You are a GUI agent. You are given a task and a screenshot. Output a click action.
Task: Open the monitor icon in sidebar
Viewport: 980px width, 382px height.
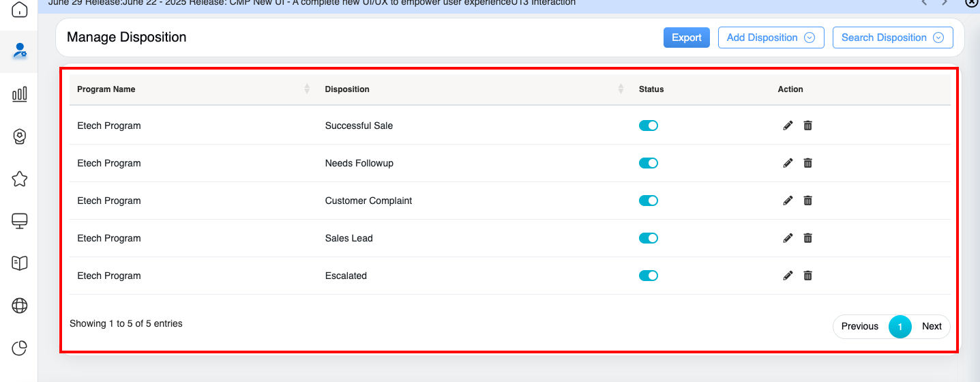tap(20, 221)
